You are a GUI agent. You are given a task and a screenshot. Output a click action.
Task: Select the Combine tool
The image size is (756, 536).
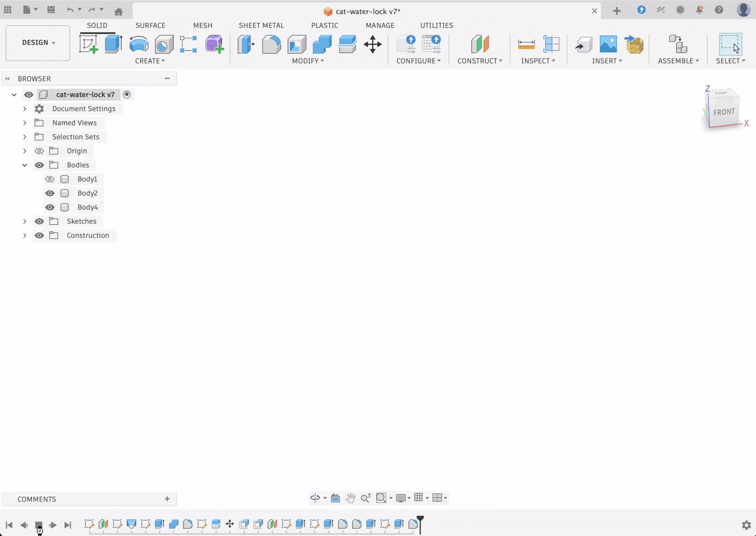pos(322,44)
